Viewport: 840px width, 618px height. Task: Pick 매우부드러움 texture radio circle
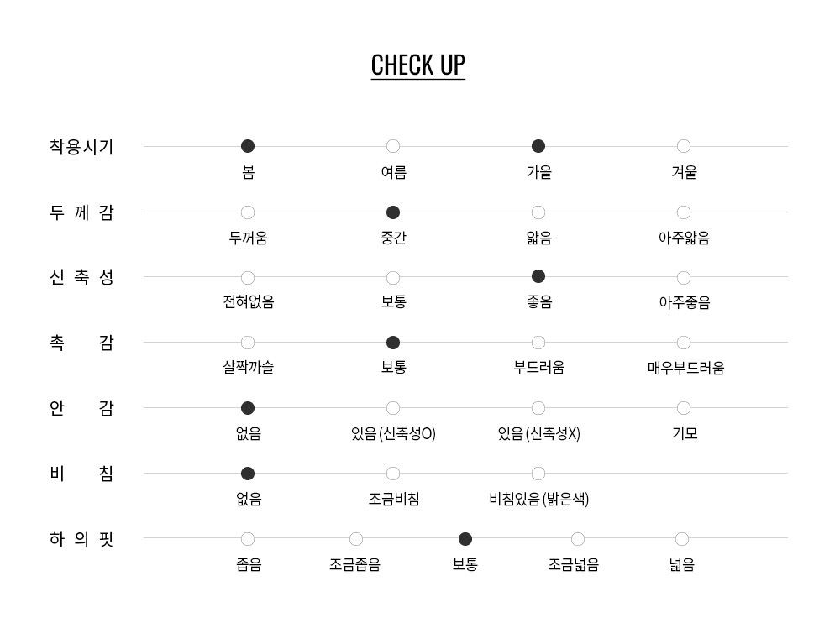click(684, 343)
